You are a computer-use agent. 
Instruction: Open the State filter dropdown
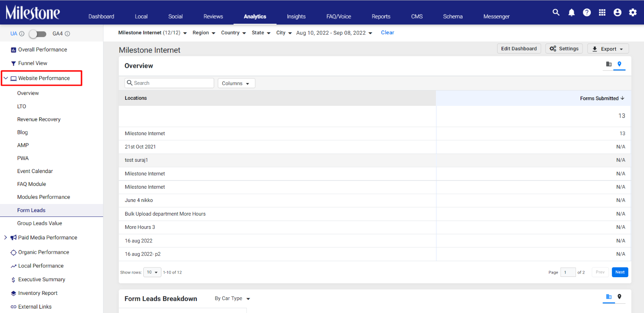pos(261,33)
